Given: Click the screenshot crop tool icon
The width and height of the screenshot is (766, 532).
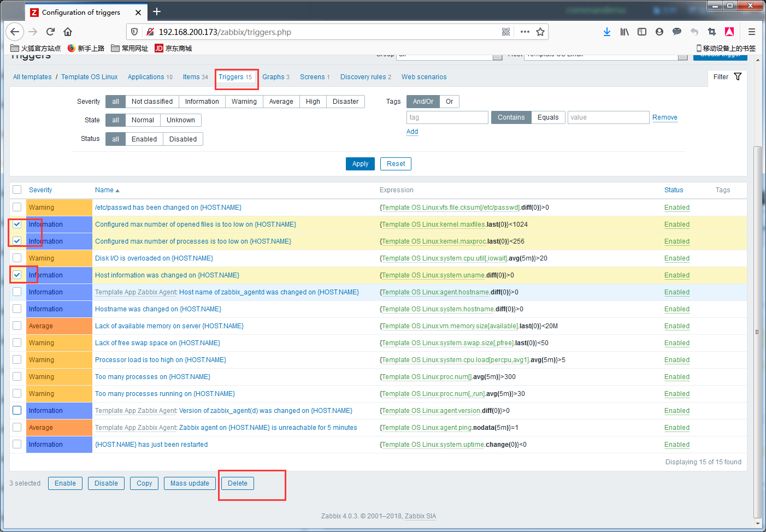Looking at the screenshot, I should 711,32.
